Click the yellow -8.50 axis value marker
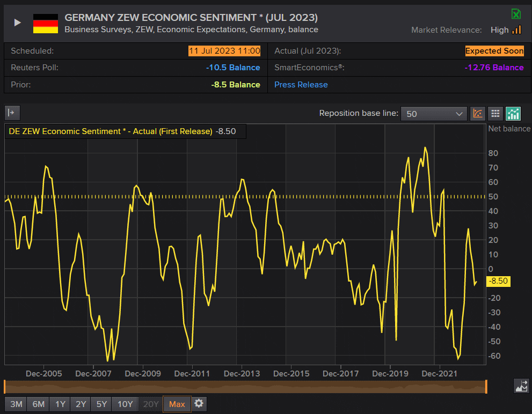The image size is (532, 414). [x=498, y=281]
